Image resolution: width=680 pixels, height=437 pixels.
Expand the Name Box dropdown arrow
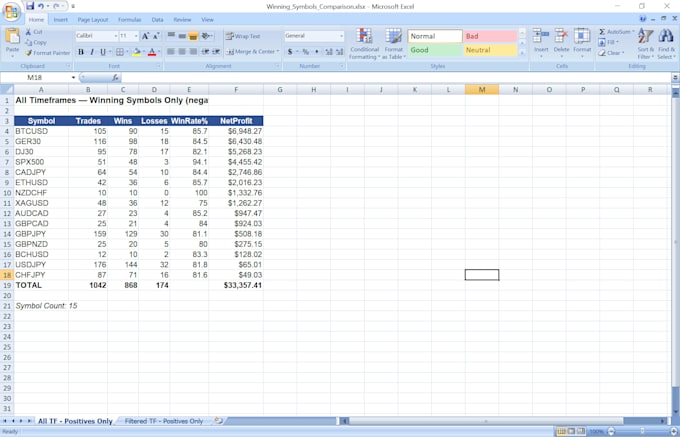pyautogui.click(x=73, y=78)
